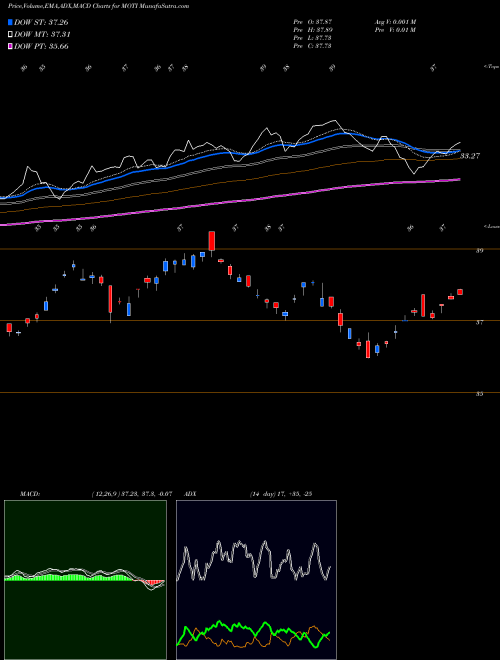500x660 pixels.
Task: Open the green MACD histogram panel
Action: click(85, 580)
